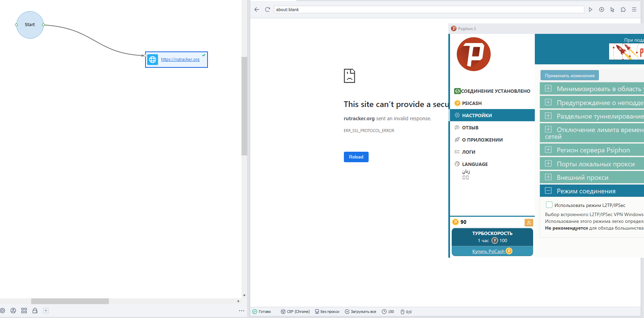Open the three-dots menu below the canvas
Image resolution: width=644 pixels, height=318 pixels.
tap(241, 311)
